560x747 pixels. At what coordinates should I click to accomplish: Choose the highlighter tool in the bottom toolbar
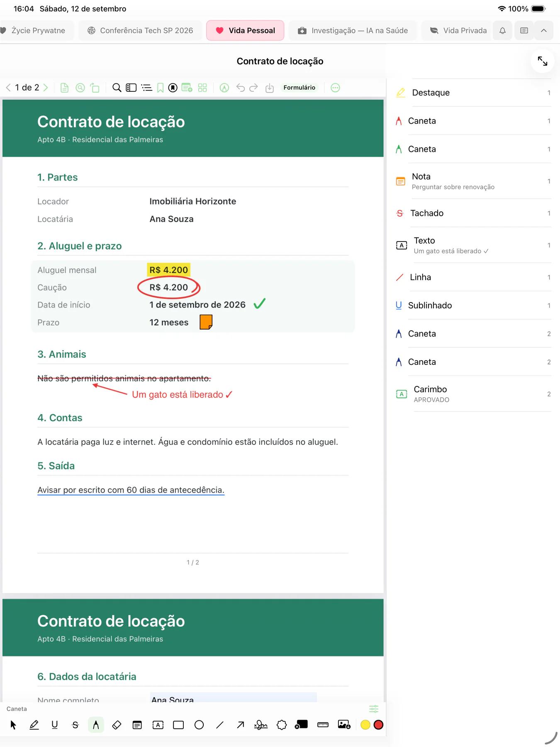(34, 725)
